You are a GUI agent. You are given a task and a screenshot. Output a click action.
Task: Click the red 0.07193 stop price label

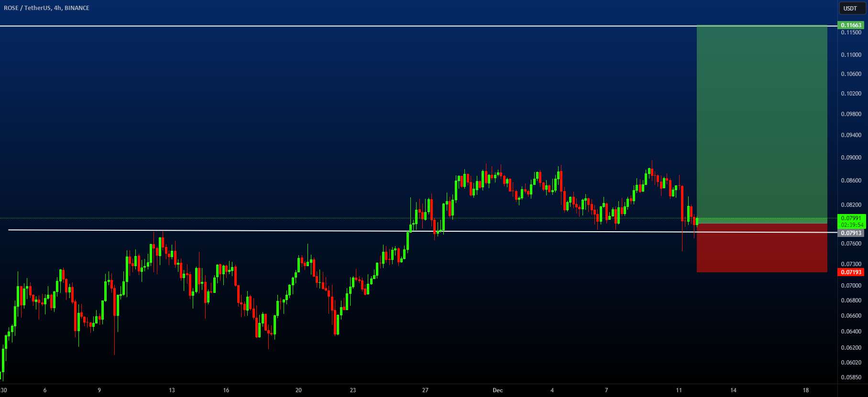tap(851, 272)
